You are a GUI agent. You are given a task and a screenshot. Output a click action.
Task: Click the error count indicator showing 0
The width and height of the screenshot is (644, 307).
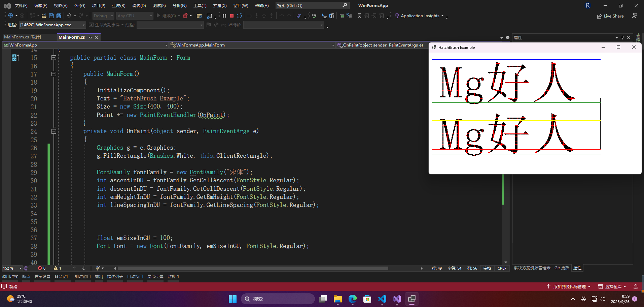coord(42,268)
